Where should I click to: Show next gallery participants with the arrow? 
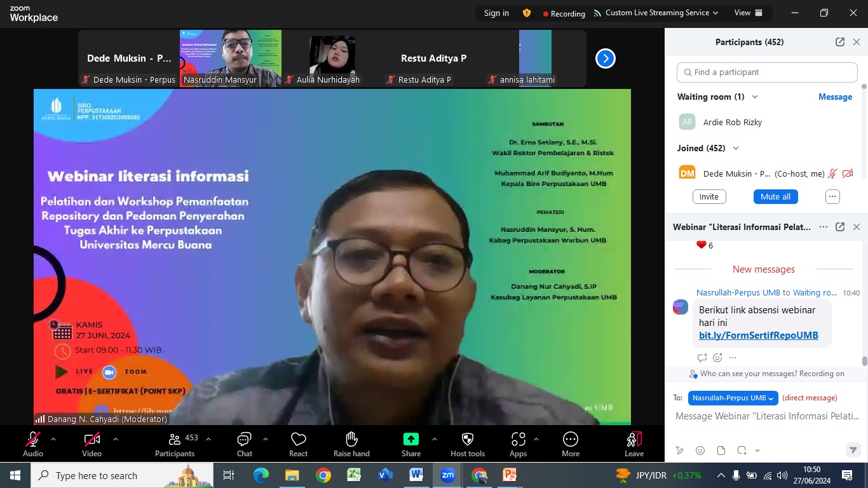605,58
